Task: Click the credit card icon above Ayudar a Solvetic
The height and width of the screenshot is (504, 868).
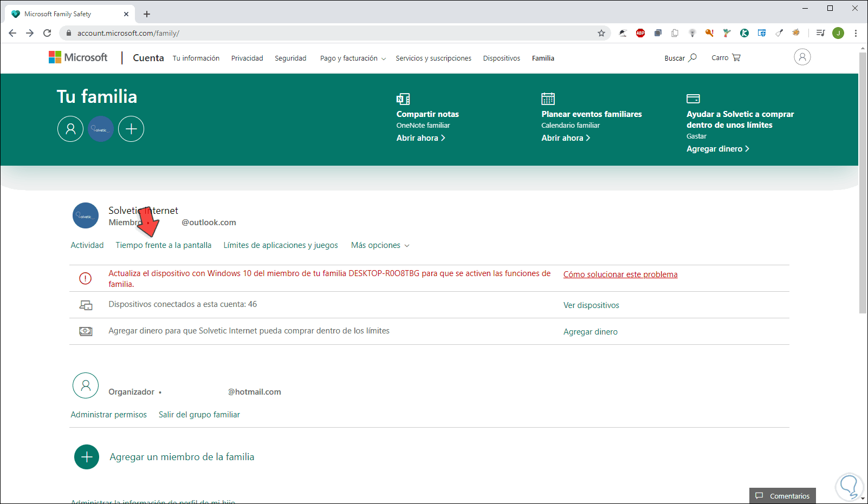Action: 693,99
